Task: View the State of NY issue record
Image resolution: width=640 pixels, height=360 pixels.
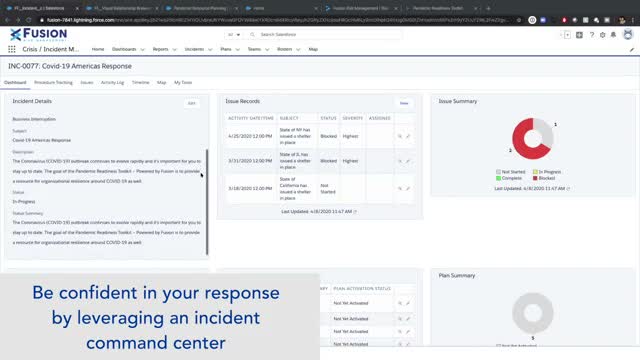Action: tap(400, 136)
